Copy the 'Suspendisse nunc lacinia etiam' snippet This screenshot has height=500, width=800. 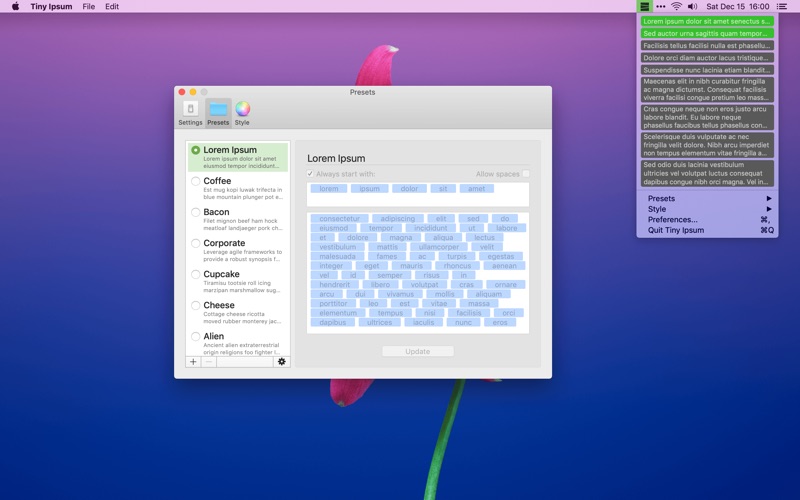click(x=707, y=70)
